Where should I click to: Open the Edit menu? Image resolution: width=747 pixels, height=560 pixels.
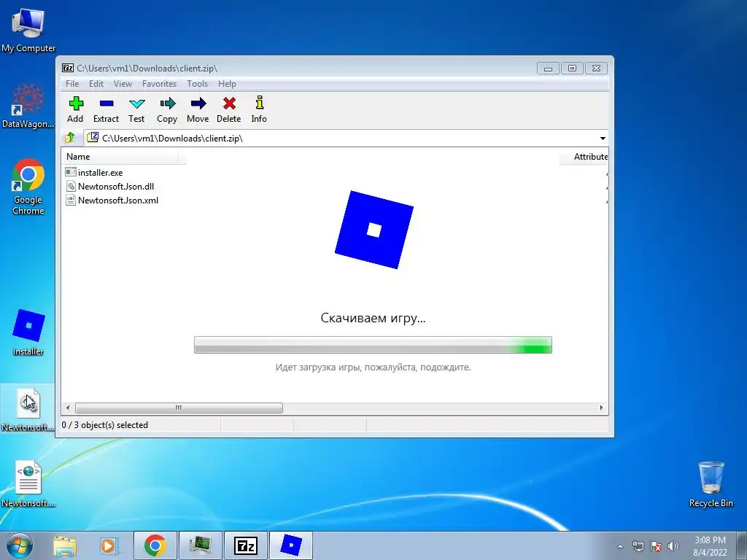click(x=96, y=84)
